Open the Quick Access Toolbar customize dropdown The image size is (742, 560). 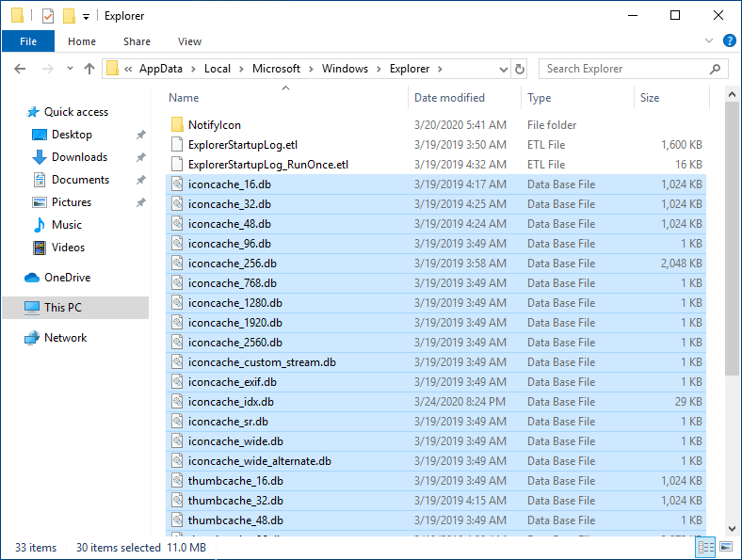(x=86, y=17)
